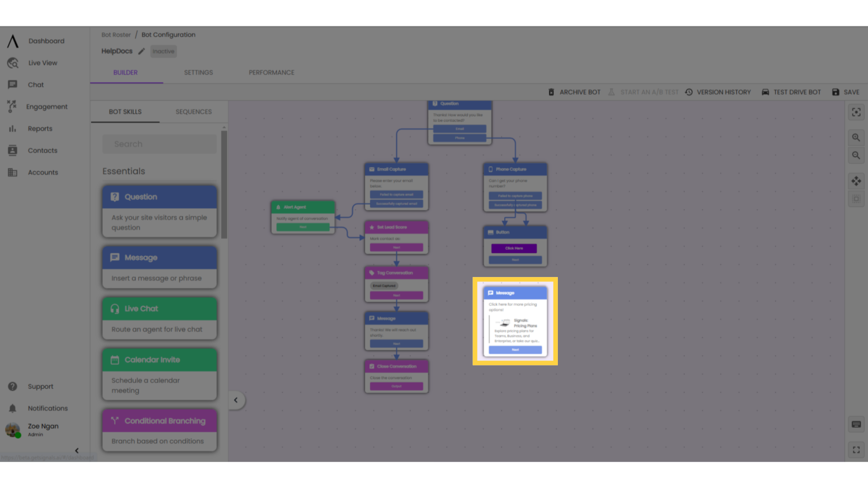Enable Start an A/B Test toggle

pos(644,92)
